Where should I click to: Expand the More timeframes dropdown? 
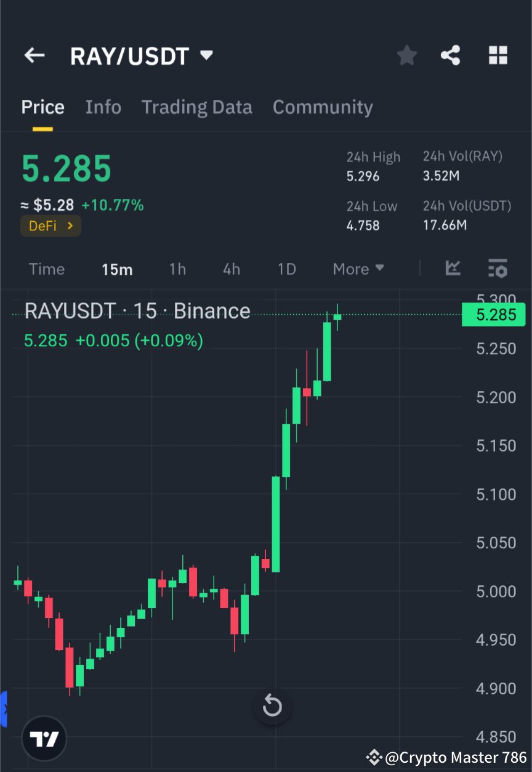(358, 269)
